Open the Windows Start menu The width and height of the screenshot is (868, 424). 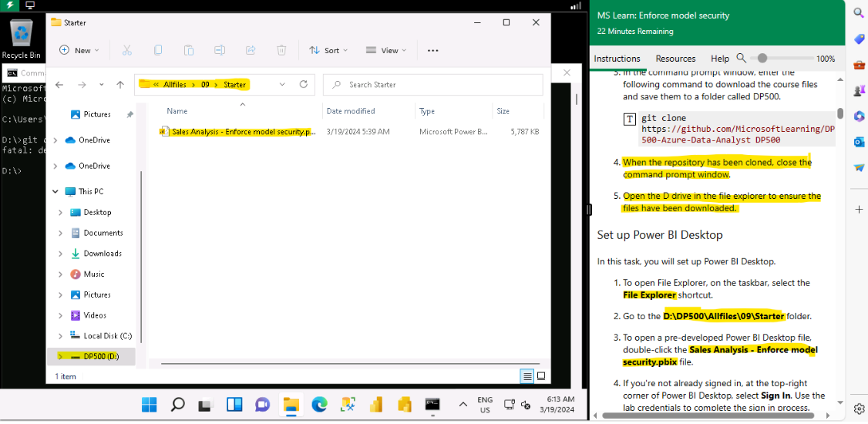149,405
